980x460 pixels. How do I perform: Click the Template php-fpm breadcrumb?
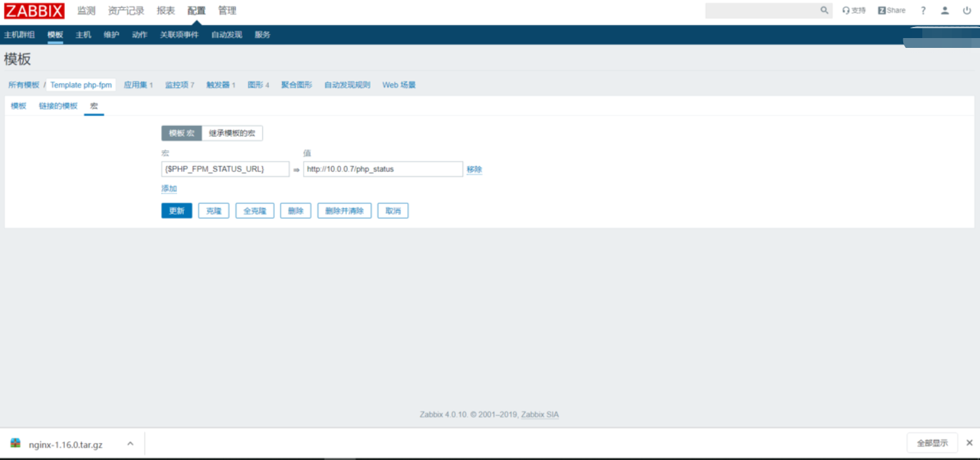[x=81, y=85]
